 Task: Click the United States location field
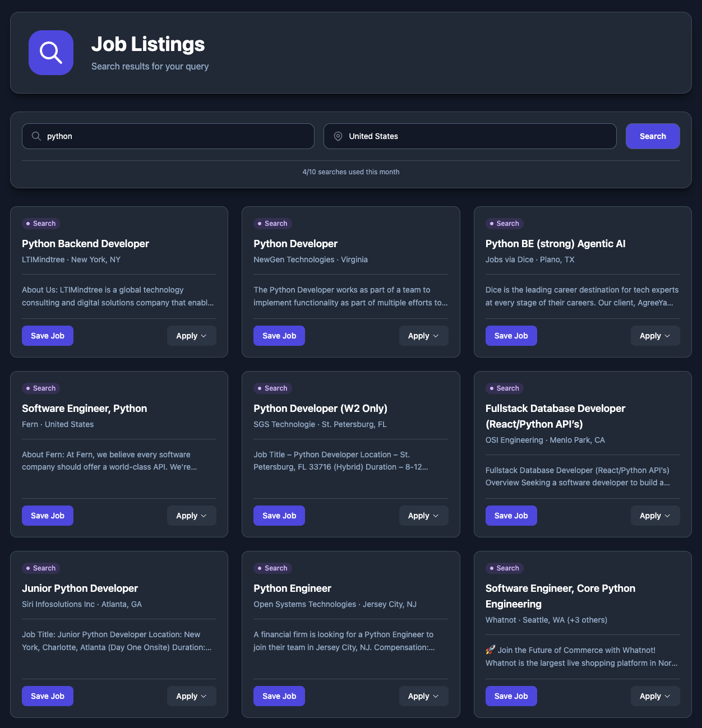pos(470,136)
